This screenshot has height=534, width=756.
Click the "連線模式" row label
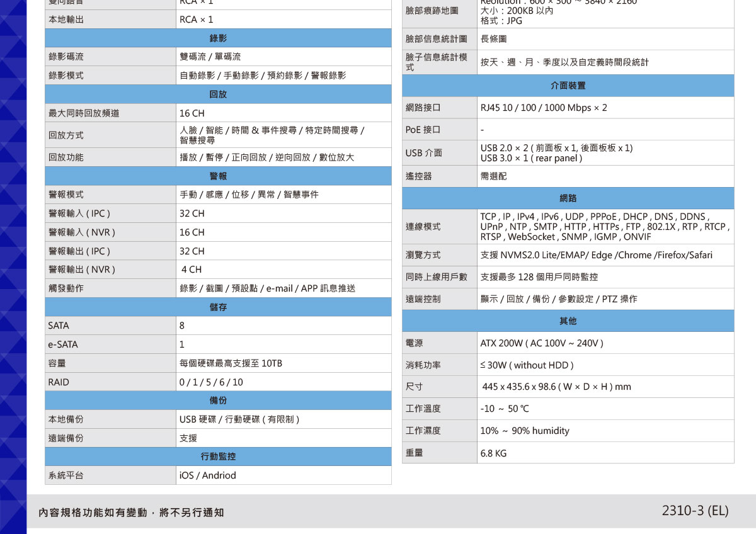(x=423, y=227)
